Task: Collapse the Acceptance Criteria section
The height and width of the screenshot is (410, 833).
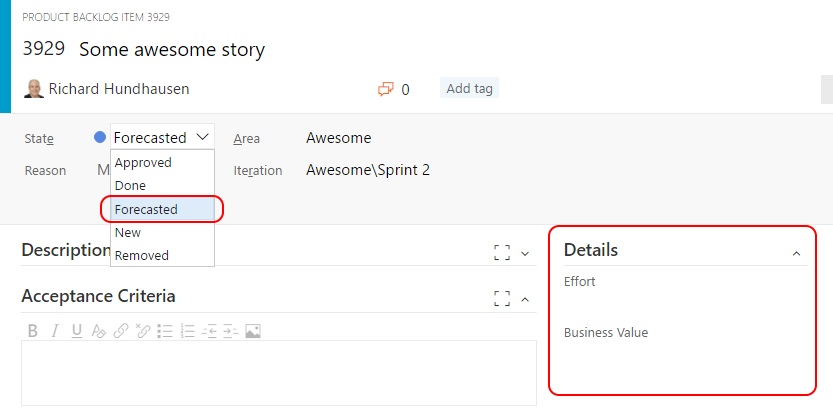Action: (x=526, y=299)
